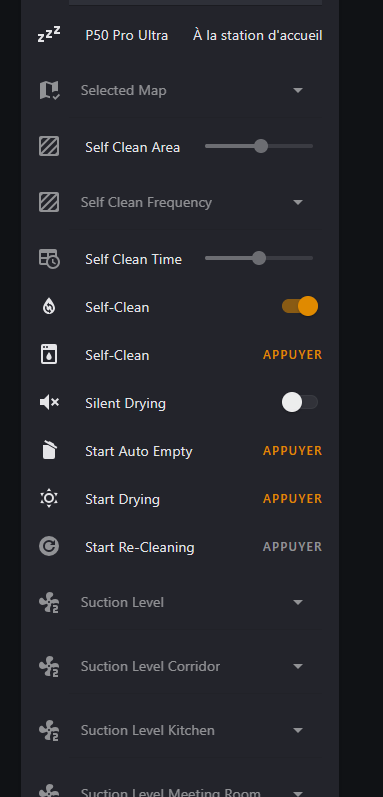Click the sleeping zzz status icon

point(49,35)
